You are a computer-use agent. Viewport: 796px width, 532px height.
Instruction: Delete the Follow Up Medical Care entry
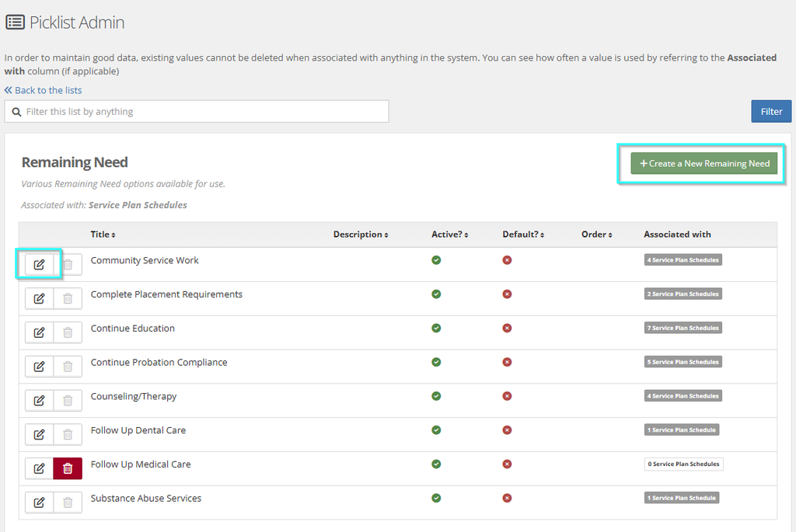coord(68,468)
